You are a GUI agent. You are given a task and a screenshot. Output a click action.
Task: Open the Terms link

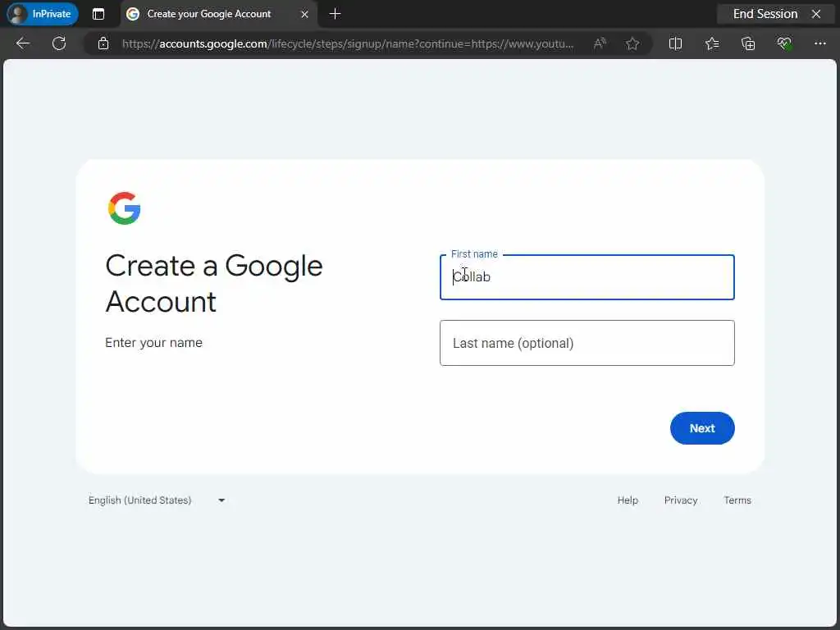737,500
